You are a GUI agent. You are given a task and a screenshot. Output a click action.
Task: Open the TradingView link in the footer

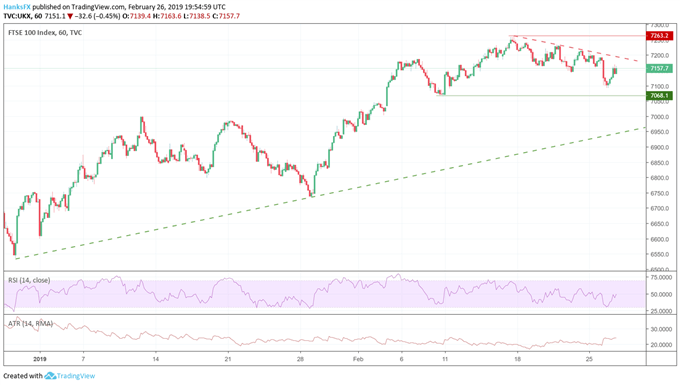(x=75, y=376)
